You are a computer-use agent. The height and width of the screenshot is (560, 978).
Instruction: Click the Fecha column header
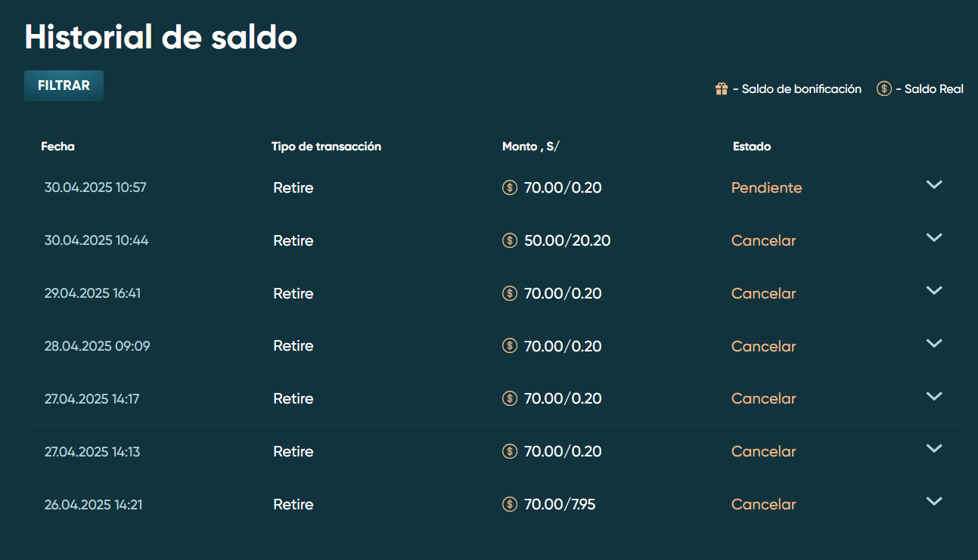57,147
